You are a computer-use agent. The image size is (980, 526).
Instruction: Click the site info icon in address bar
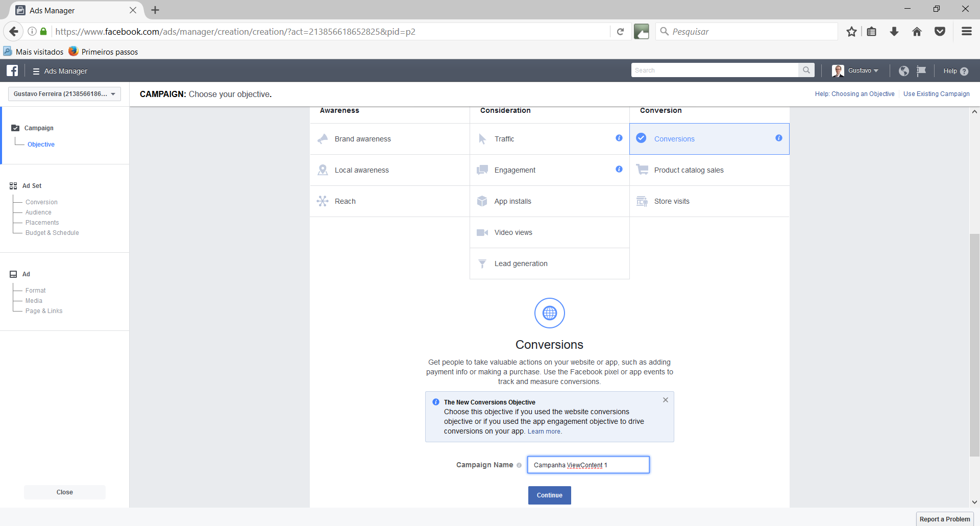pos(32,32)
